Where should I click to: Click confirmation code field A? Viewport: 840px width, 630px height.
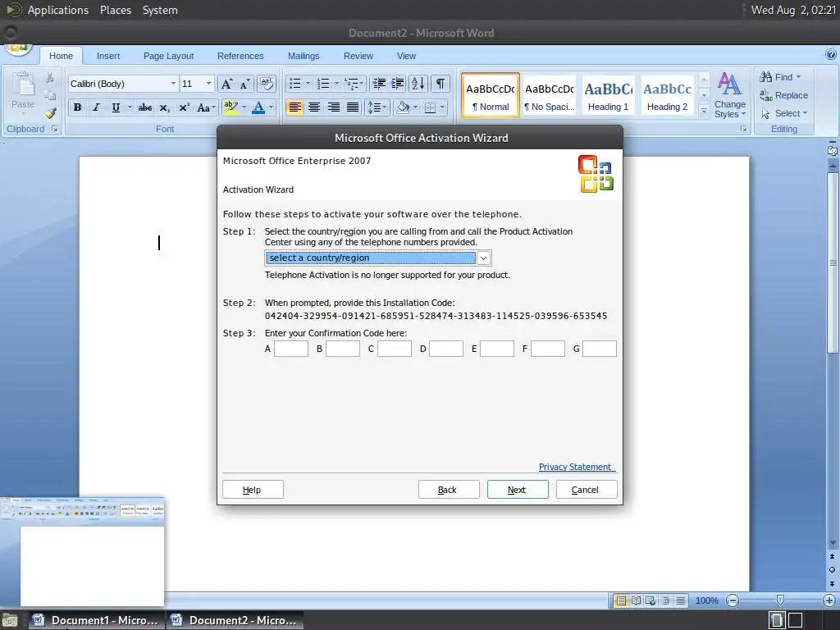(x=291, y=349)
